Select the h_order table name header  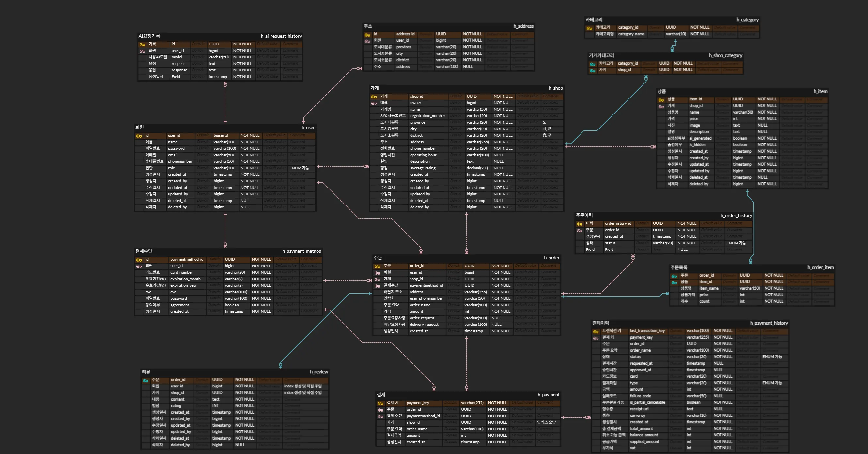point(551,258)
